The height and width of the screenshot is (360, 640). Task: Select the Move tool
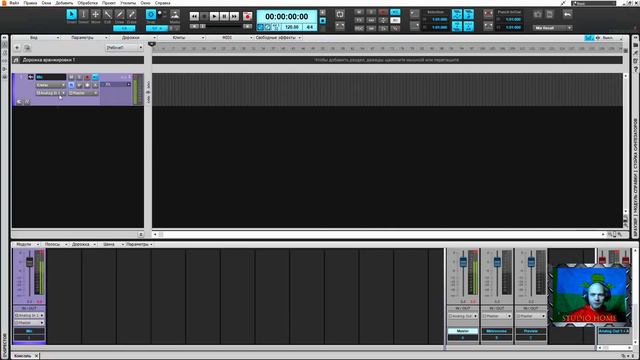(96, 15)
